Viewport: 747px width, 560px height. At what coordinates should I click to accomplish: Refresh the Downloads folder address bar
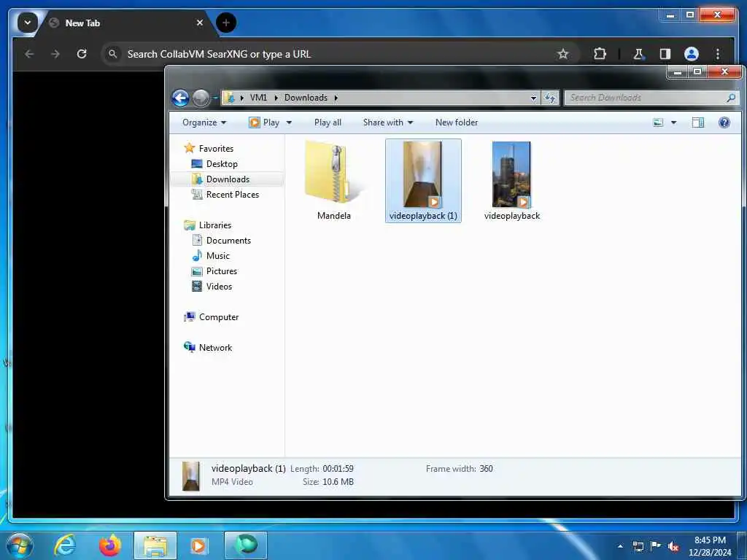click(x=550, y=98)
